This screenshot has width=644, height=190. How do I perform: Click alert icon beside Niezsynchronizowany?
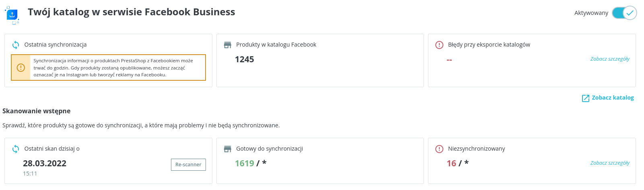coord(439,149)
